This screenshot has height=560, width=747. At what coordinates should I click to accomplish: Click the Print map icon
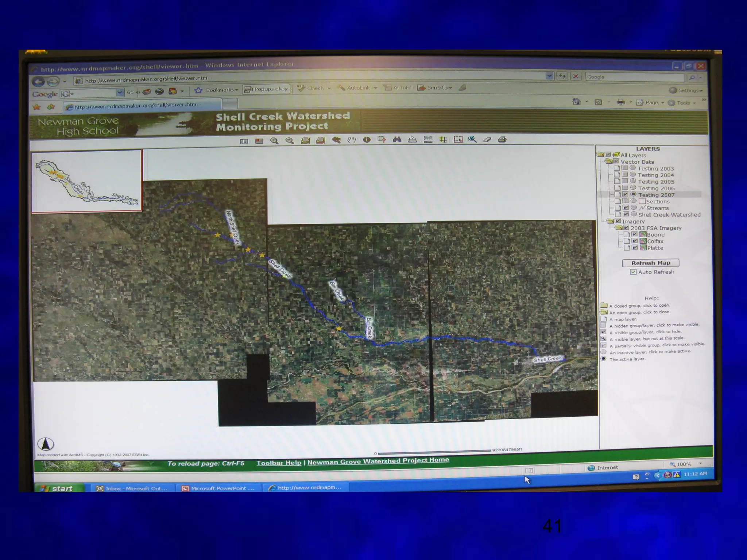[502, 140]
